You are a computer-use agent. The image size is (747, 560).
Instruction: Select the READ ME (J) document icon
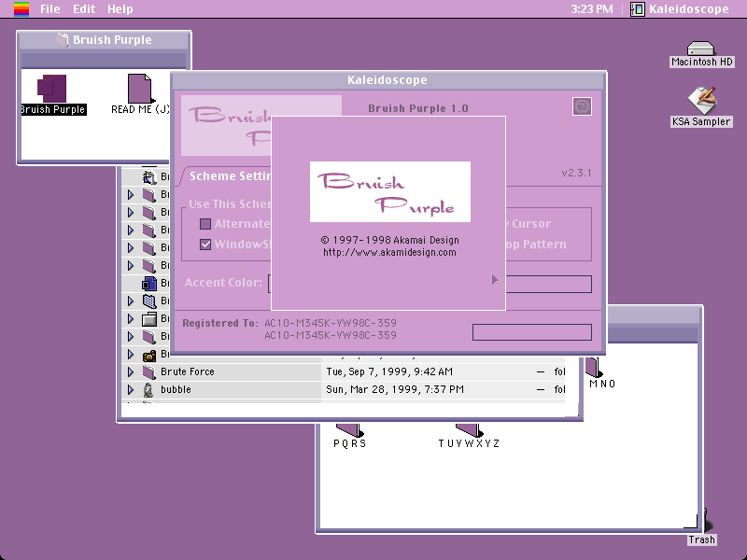tap(139, 88)
